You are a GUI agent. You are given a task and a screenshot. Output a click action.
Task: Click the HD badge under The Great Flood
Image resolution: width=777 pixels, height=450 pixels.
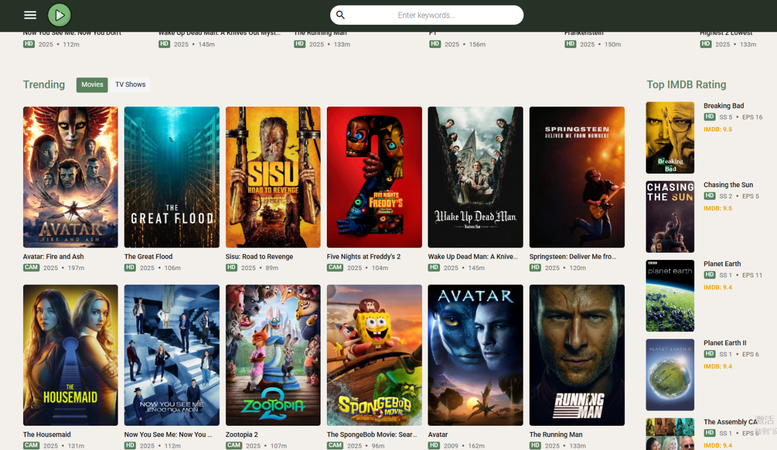tap(130, 268)
